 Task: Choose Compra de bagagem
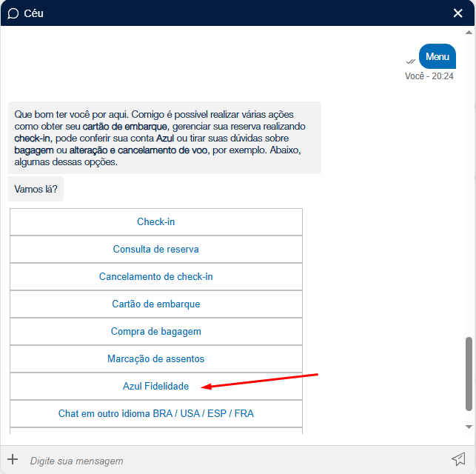click(156, 331)
